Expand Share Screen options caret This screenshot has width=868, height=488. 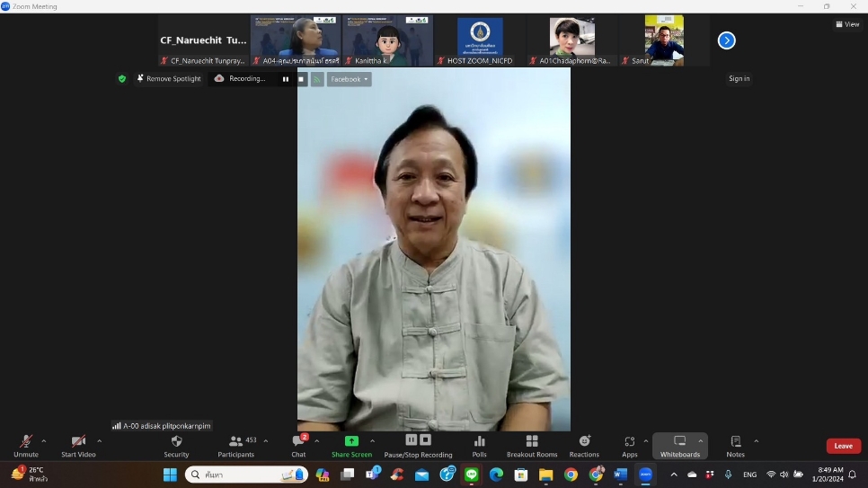coord(372,441)
